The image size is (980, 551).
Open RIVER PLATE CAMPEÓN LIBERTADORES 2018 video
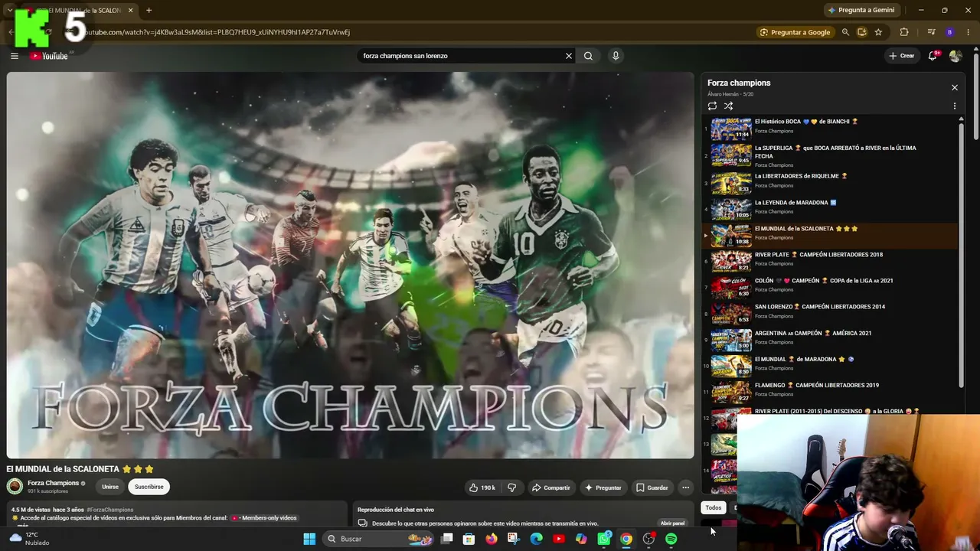tap(829, 261)
